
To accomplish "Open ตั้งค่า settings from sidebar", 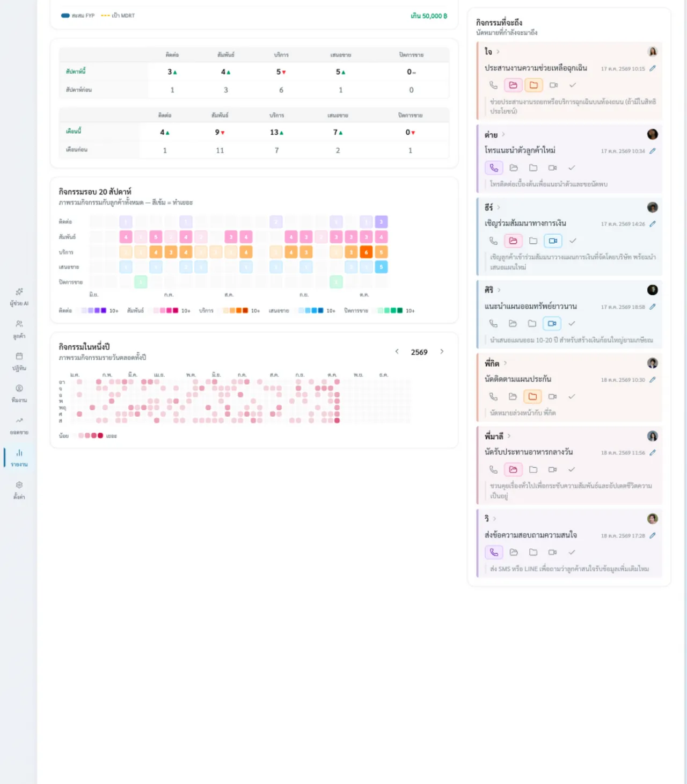I will coord(19,490).
